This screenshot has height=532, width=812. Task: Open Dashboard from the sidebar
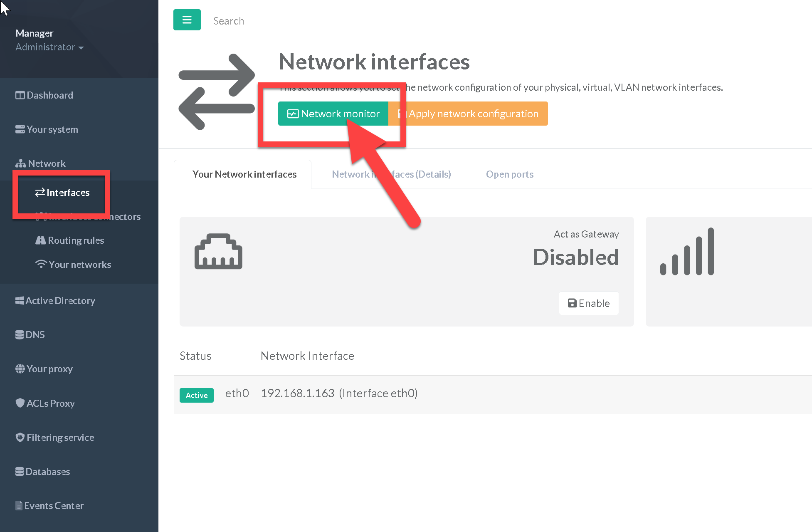44,95
